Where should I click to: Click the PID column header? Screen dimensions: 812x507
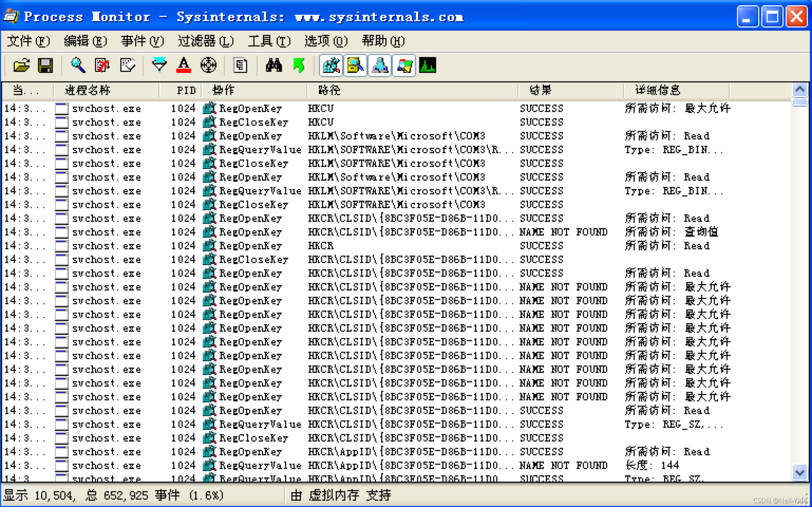(x=181, y=90)
